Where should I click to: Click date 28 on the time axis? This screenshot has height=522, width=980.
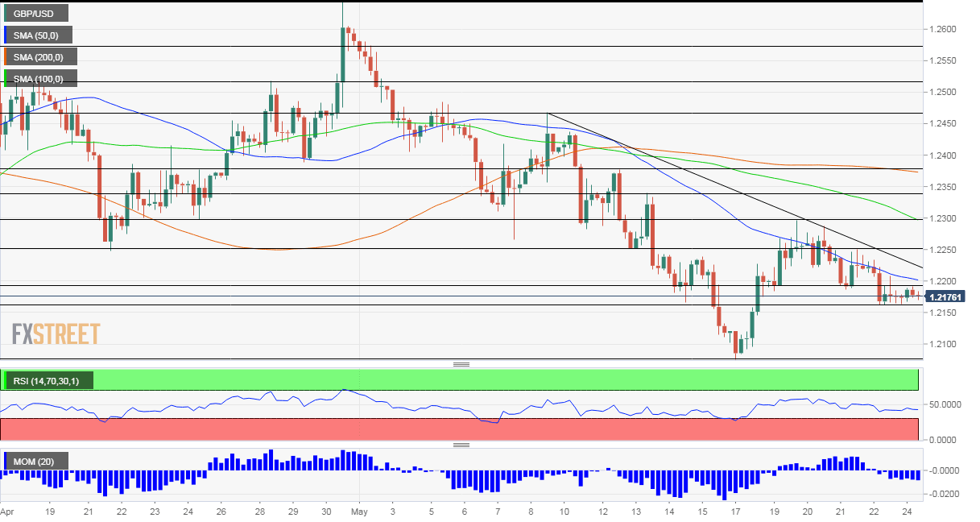[260, 512]
